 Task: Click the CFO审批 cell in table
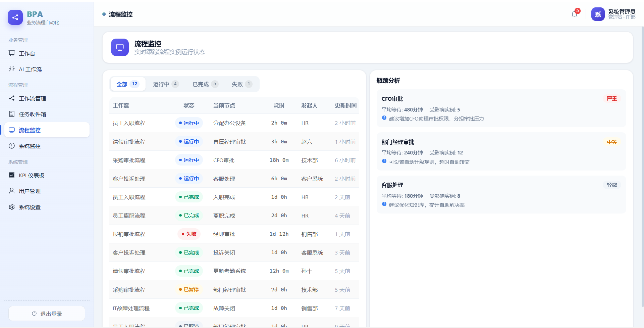(224, 160)
